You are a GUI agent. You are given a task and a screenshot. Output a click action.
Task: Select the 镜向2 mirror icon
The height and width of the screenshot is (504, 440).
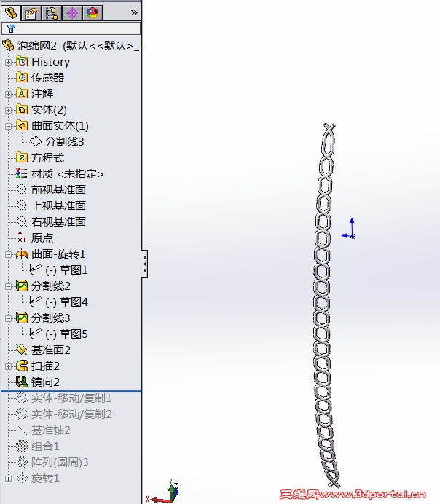tap(22, 382)
